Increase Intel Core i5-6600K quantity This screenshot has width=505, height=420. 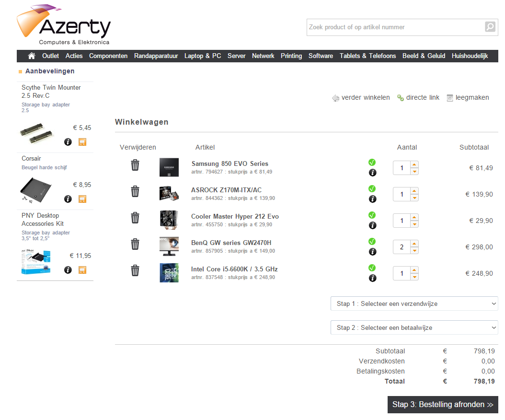(x=414, y=270)
